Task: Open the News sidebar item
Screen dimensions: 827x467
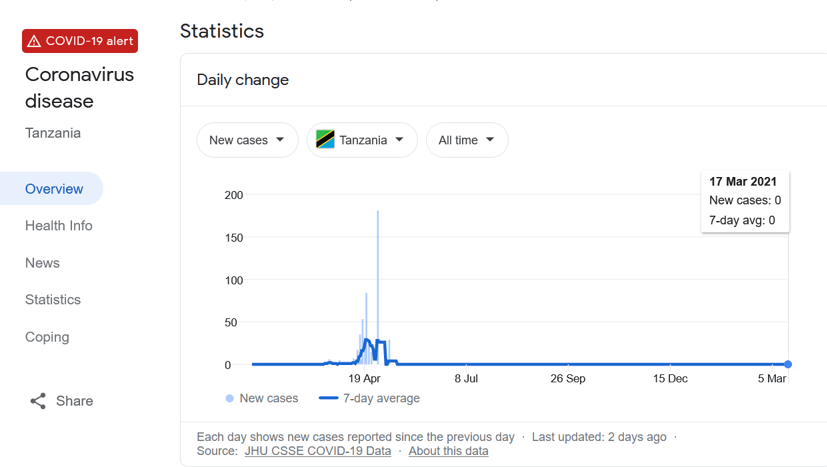Action: [x=42, y=263]
